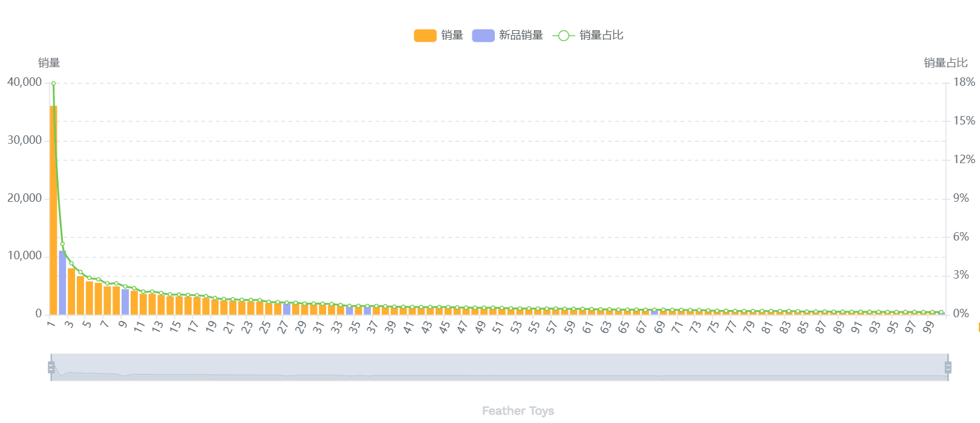Click the topmost green line data point

coord(53,83)
